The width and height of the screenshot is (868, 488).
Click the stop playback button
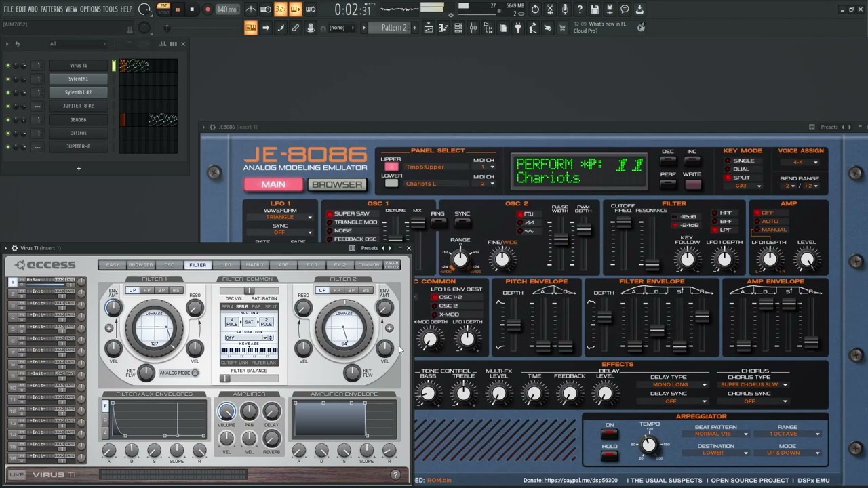click(192, 9)
